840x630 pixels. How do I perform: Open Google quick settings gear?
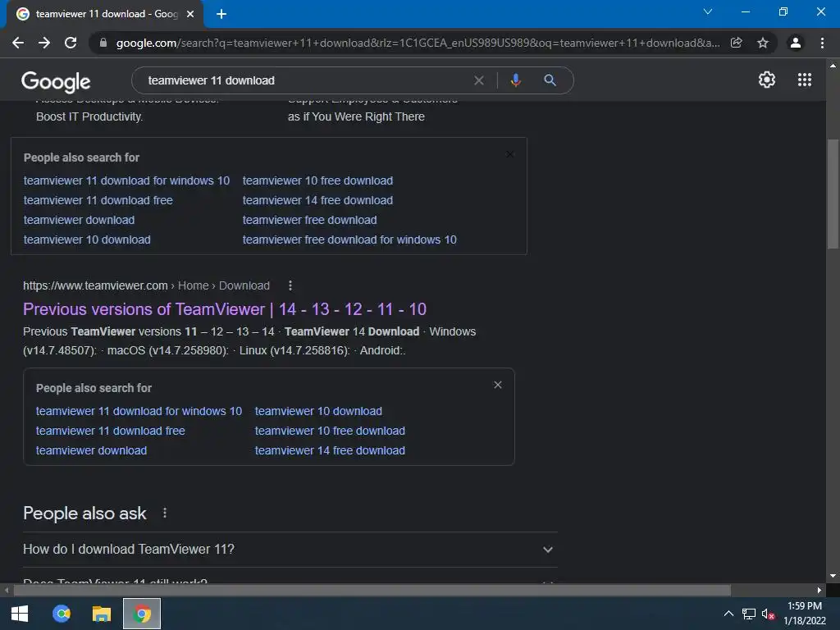(767, 80)
